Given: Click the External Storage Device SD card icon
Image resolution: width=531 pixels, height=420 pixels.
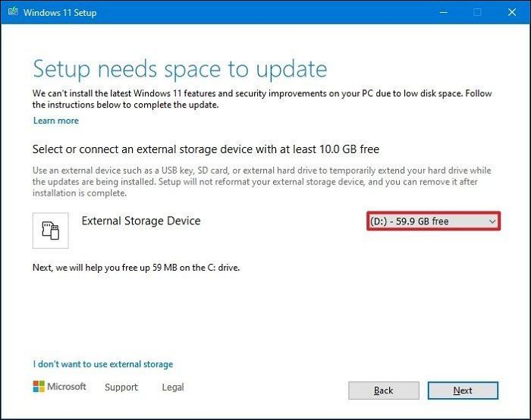Looking at the screenshot, I should [52, 230].
